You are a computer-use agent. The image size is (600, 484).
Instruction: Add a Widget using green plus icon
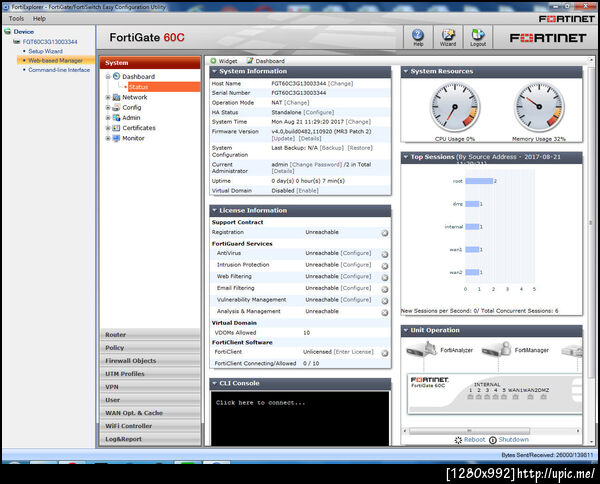point(213,61)
